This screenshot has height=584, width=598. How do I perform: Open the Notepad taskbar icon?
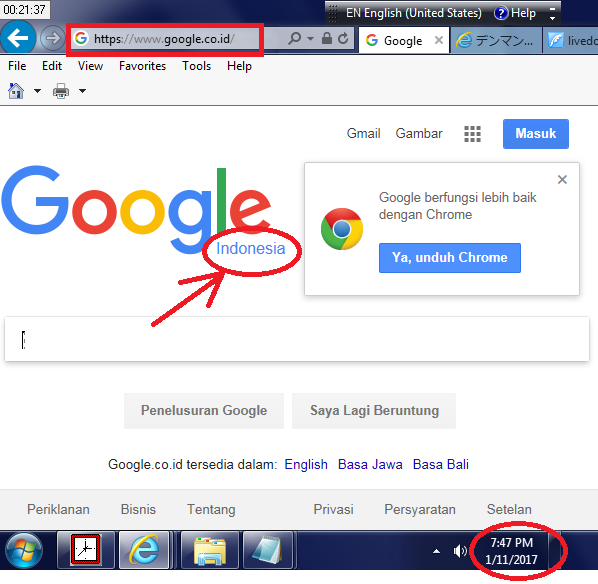[x=268, y=550]
